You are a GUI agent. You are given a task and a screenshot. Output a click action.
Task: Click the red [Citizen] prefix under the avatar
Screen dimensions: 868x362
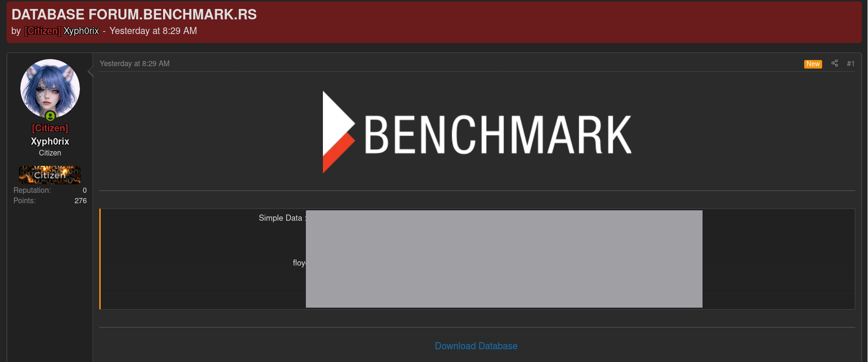coord(50,128)
